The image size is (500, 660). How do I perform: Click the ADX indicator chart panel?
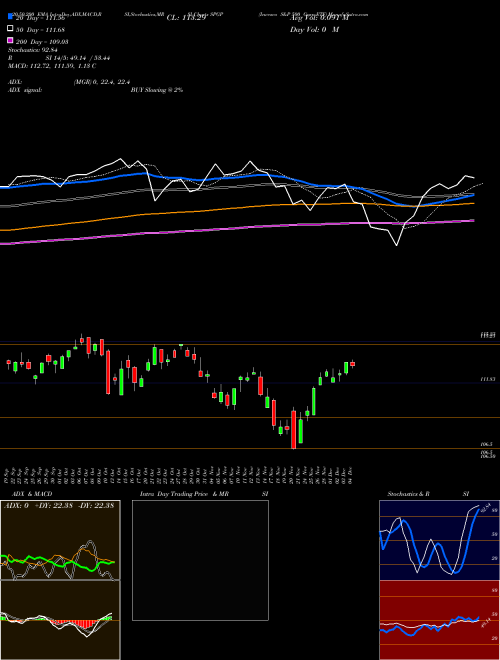60,540
